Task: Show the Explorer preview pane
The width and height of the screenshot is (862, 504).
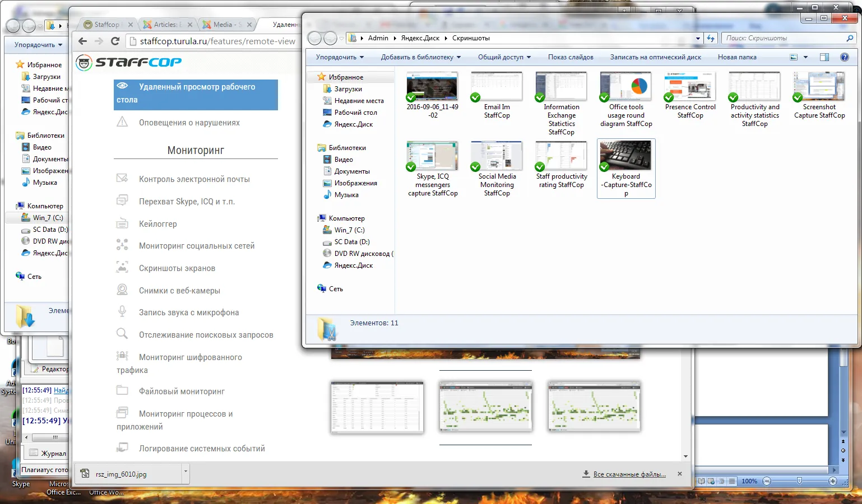Action: coord(824,57)
